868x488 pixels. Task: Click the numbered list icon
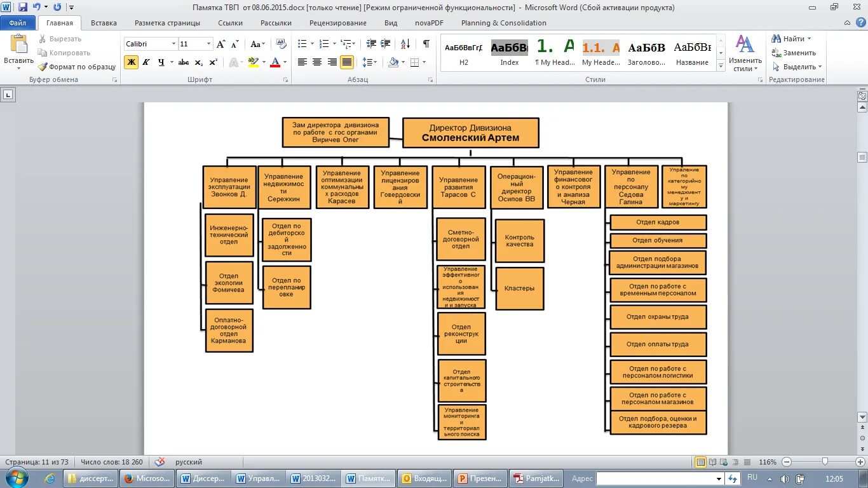pyautogui.click(x=324, y=44)
